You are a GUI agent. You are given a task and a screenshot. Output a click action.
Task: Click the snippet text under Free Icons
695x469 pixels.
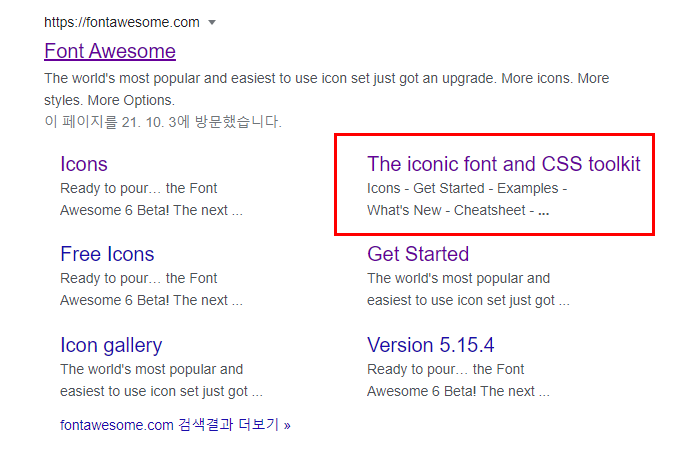(152, 289)
